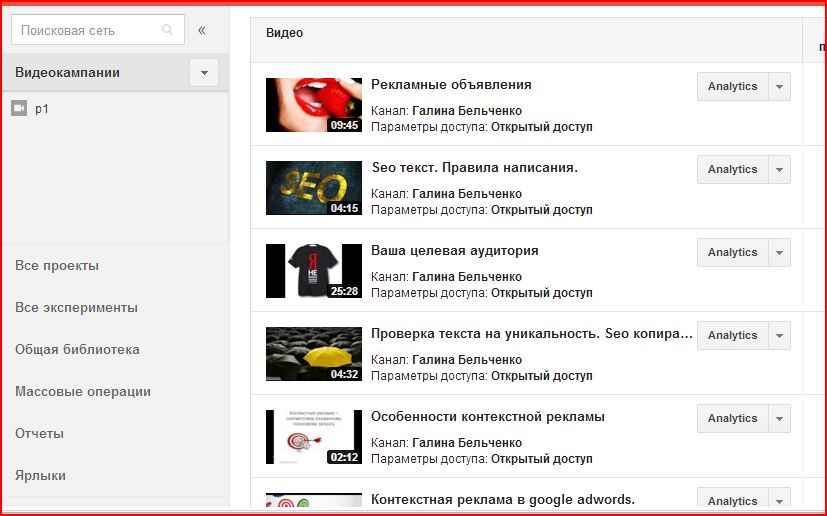Open video Особенности контекстной рекламы
827x516 pixels.
[488, 416]
